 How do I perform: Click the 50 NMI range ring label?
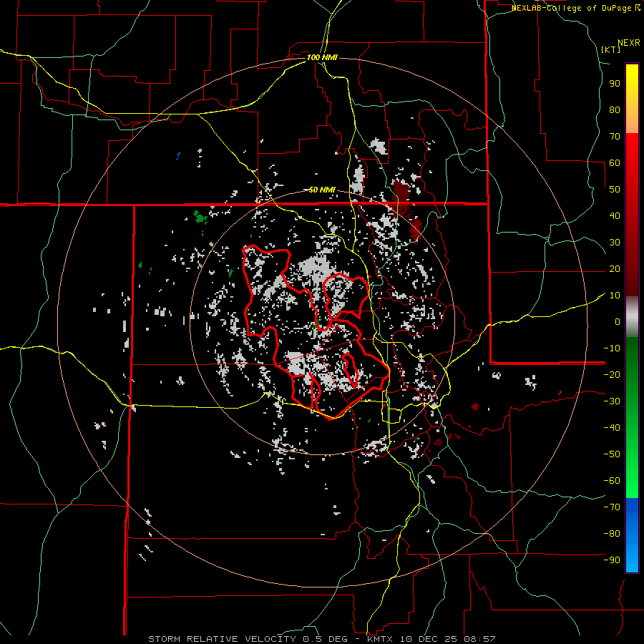322,190
